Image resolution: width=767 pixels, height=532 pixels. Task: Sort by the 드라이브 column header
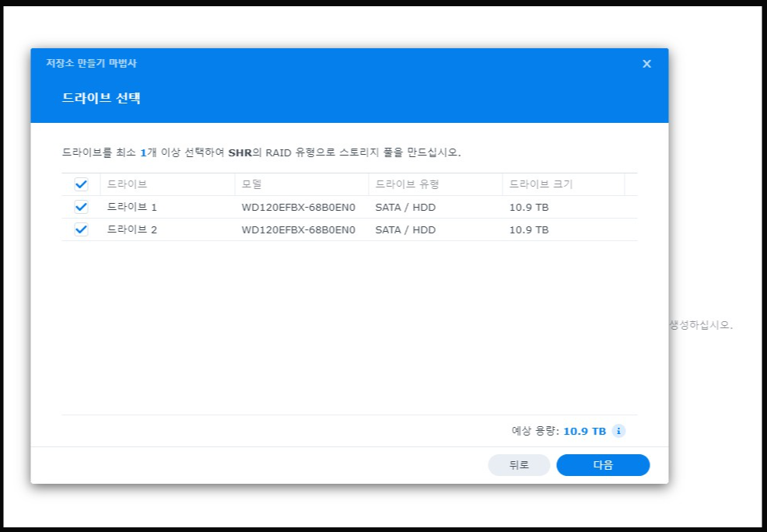pyautogui.click(x=167, y=184)
